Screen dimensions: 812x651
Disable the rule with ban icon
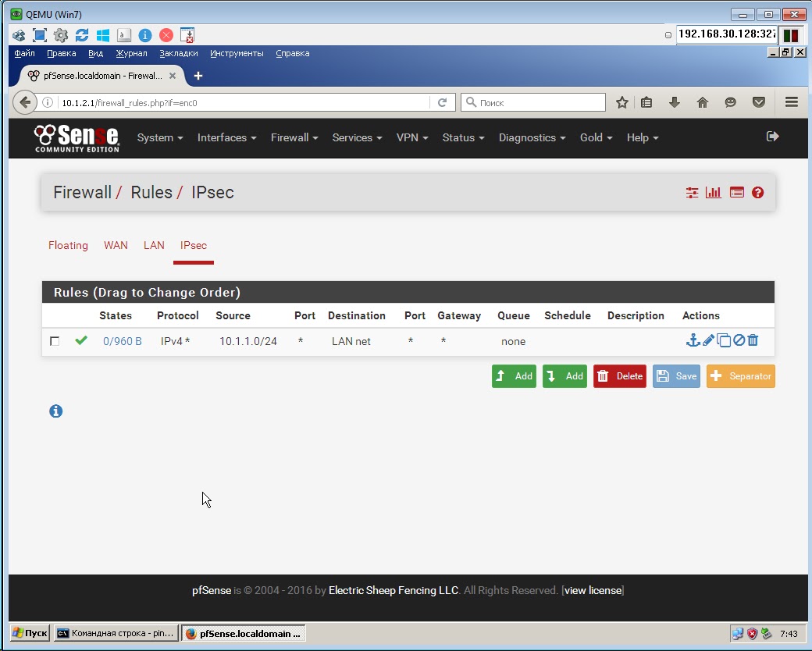[x=739, y=340]
